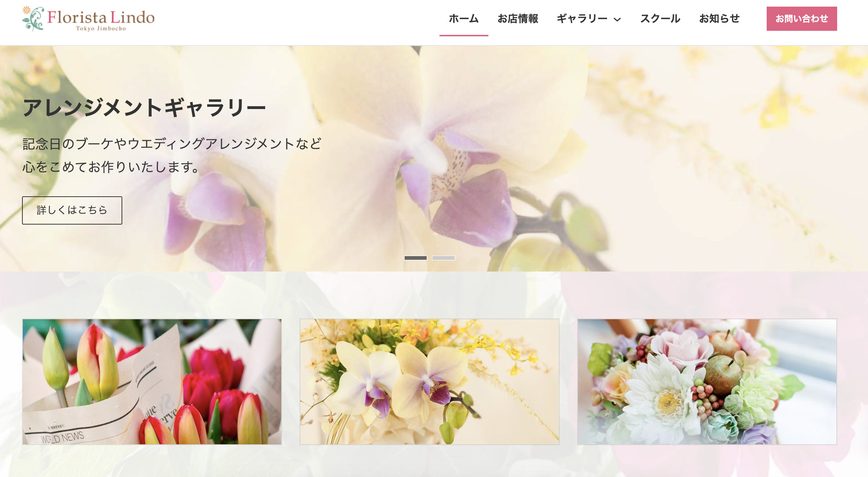The height and width of the screenshot is (477, 868).
Task: Expand the chevron beside ギャラリー
Action: [x=618, y=19]
